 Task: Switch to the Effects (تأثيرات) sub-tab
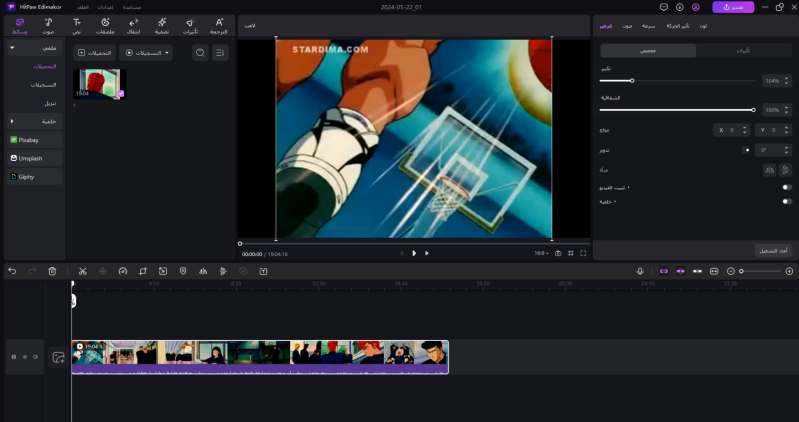[743, 50]
